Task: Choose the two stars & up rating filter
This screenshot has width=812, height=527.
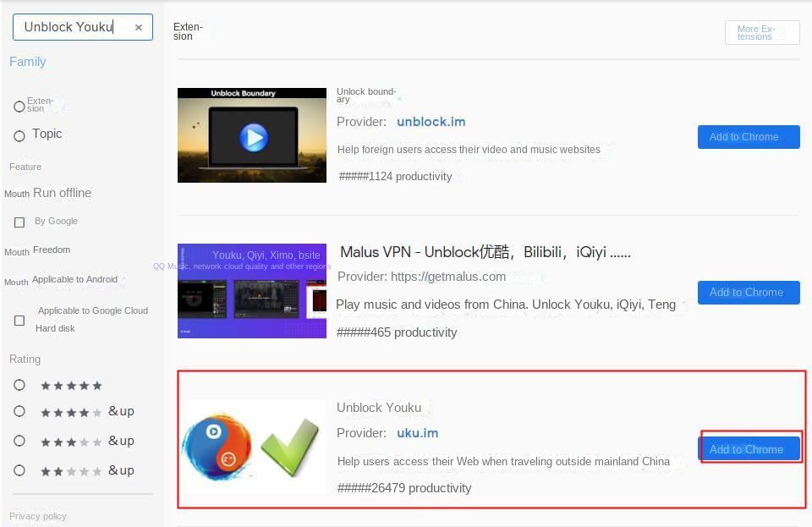Action: 19,470
